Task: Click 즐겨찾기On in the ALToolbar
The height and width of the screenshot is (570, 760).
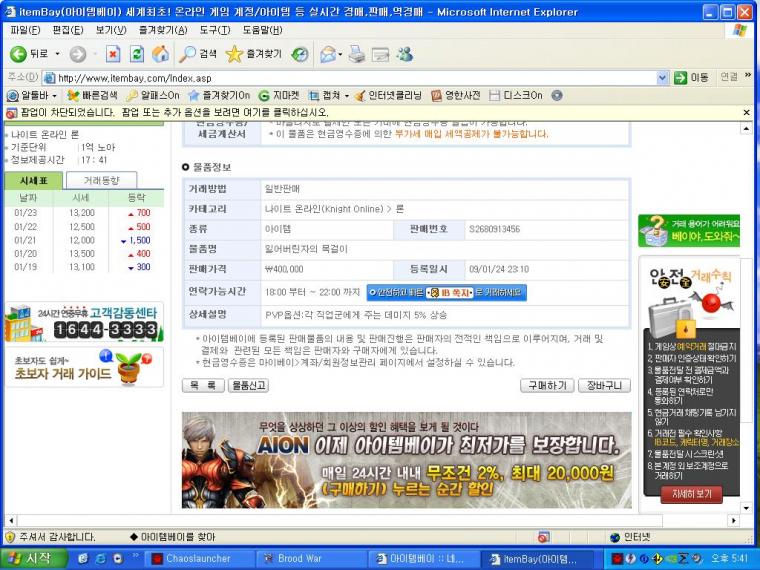Action: (219, 95)
